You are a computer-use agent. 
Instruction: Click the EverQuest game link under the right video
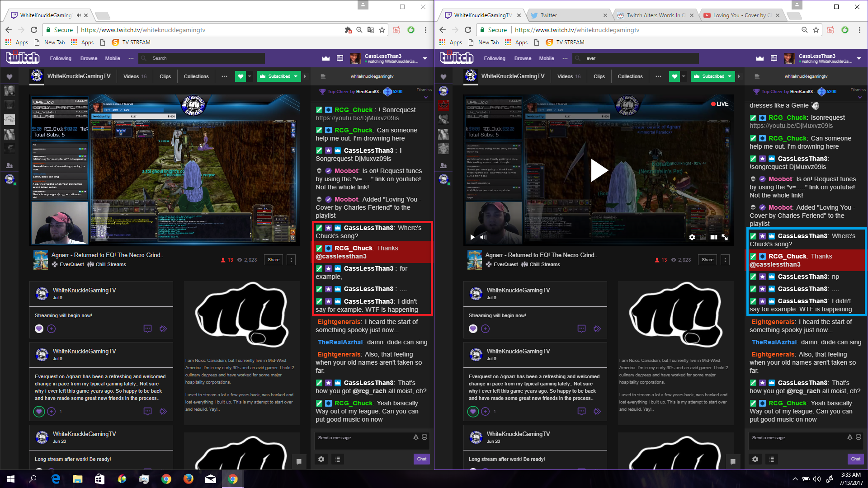[505, 264]
